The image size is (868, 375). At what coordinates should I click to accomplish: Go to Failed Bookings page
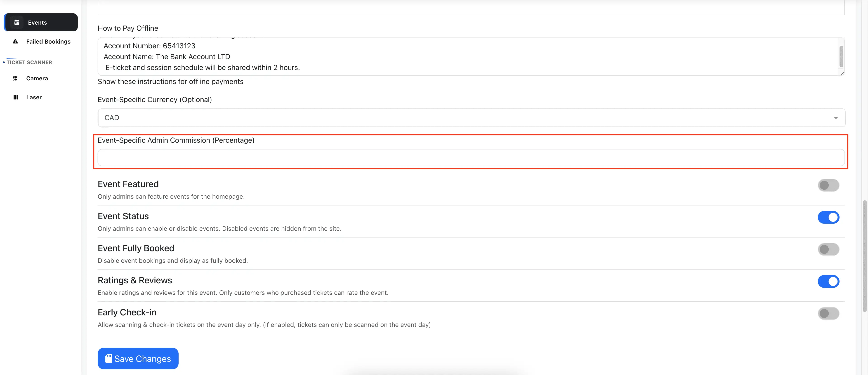tap(48, 41)
